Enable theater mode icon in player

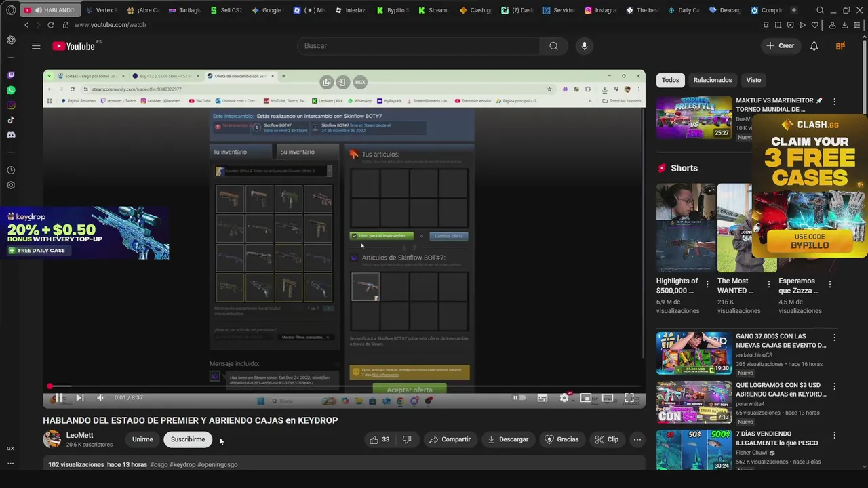point(608,398)
